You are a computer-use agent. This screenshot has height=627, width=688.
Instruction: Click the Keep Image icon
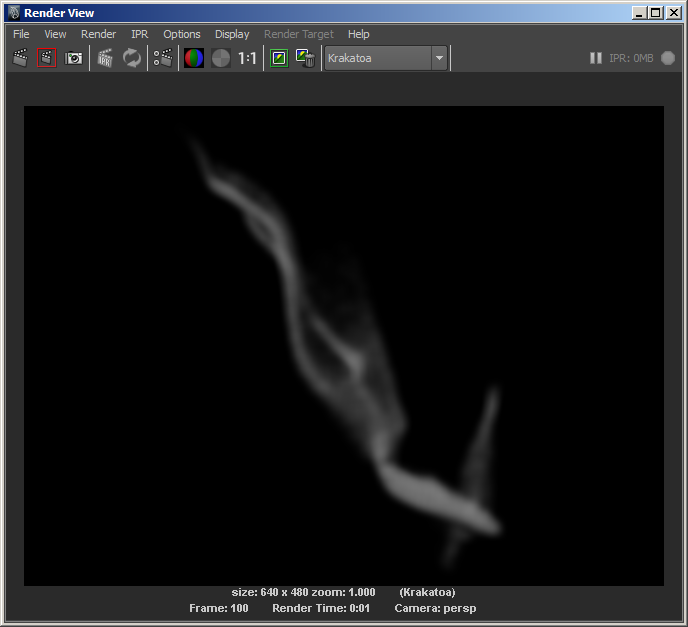tap(279, 58)
